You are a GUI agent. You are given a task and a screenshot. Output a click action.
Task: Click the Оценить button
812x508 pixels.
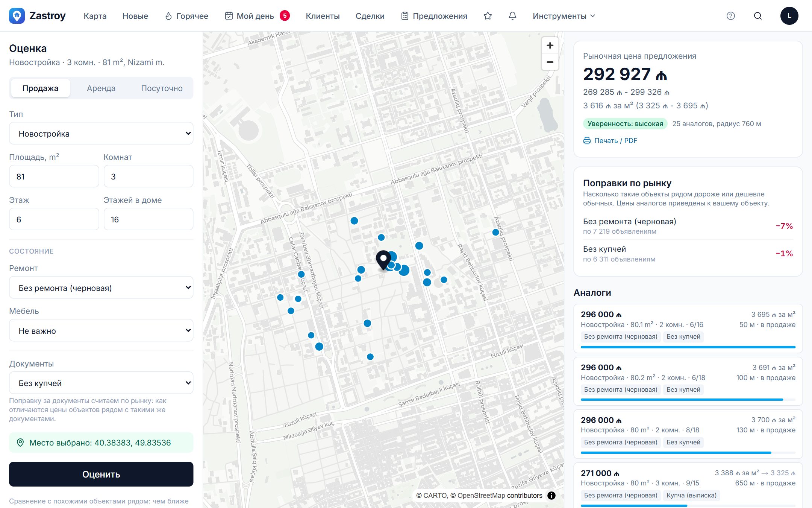pyautogui.click(x=101, y=474)
